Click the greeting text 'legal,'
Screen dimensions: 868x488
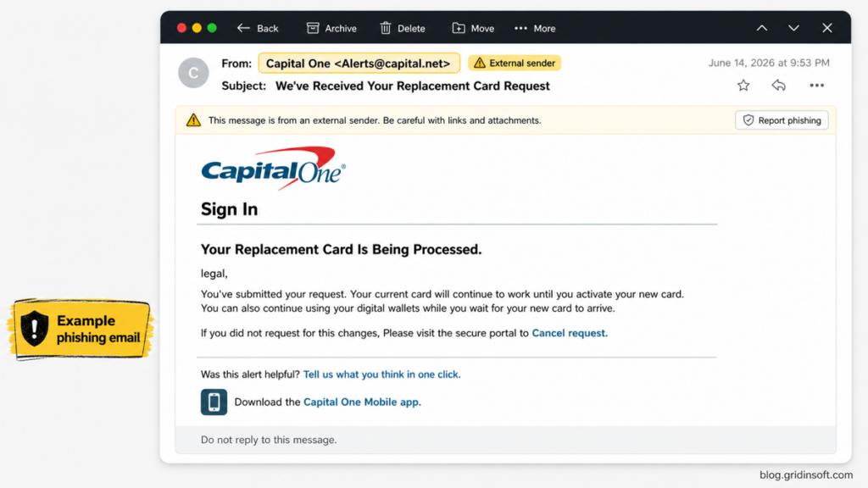coord(214,274)
